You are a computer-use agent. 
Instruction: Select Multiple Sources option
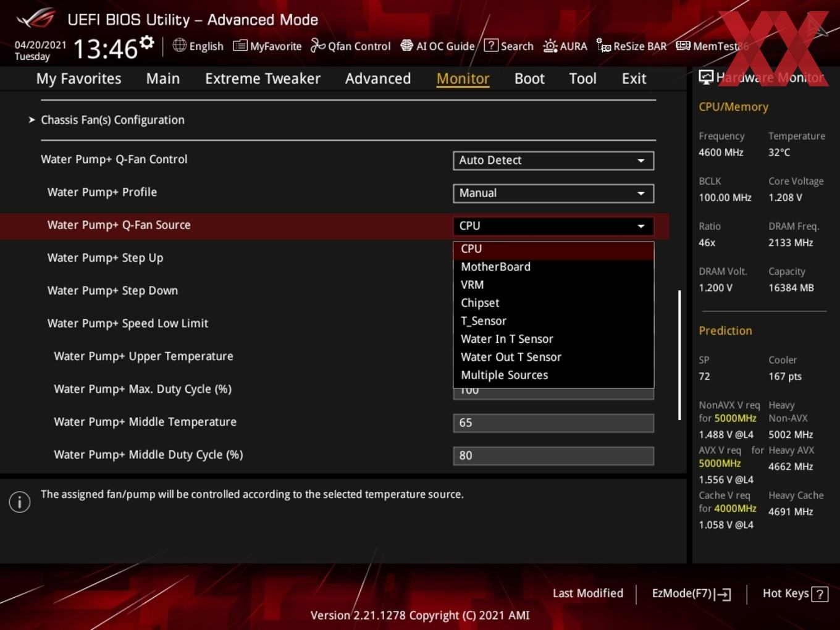tap(553, 375)
